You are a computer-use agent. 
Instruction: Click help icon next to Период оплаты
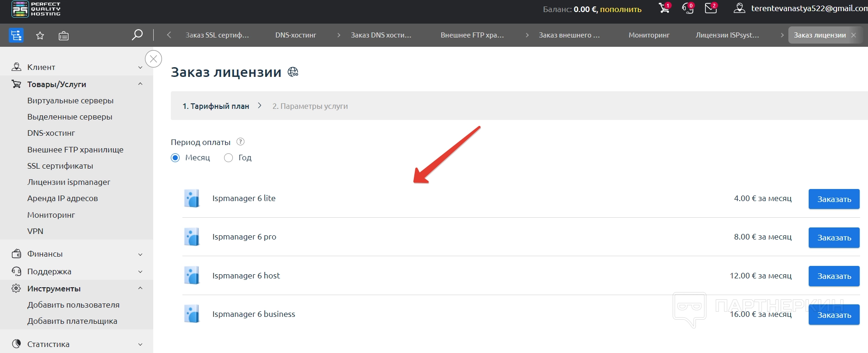coord(240,142)
